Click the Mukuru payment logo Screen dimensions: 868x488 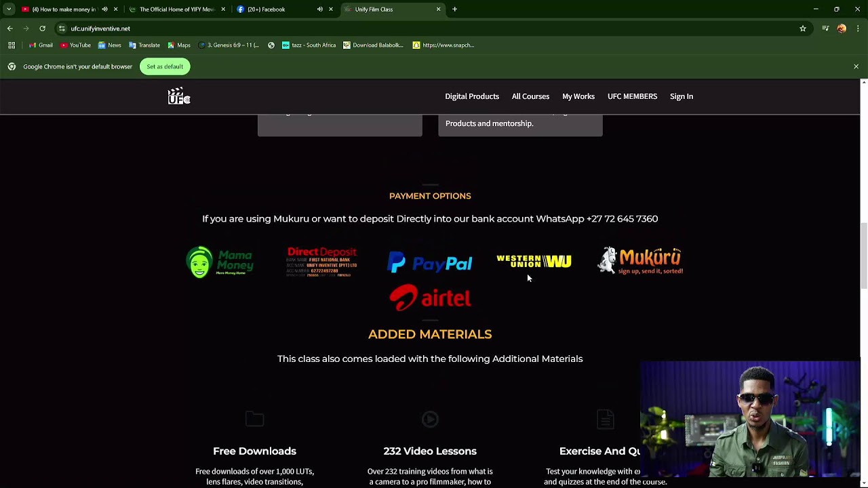[x=640, y=261]
